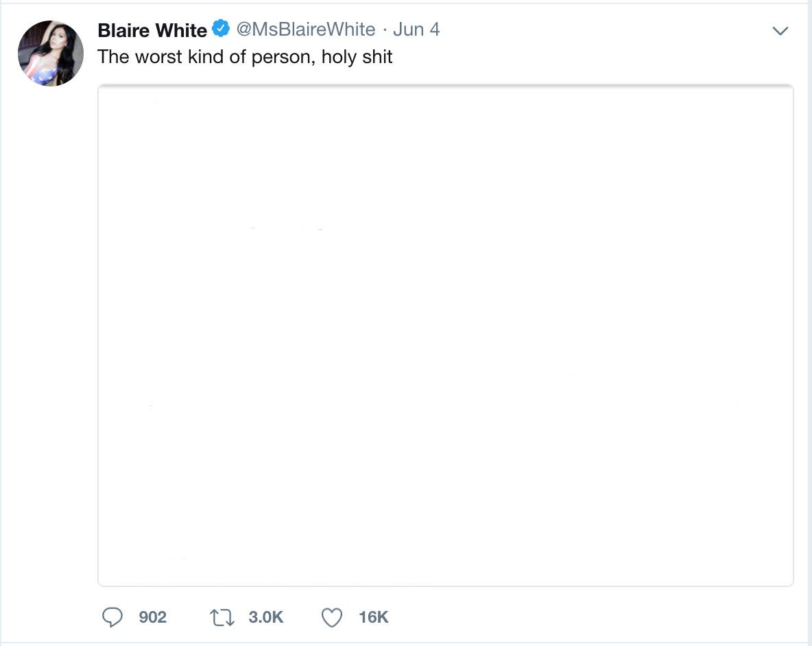Screen dimensions: 812x646
Task: Click the 3.0K retweets count
Action: pyautogui.click(x=265, y=617)
